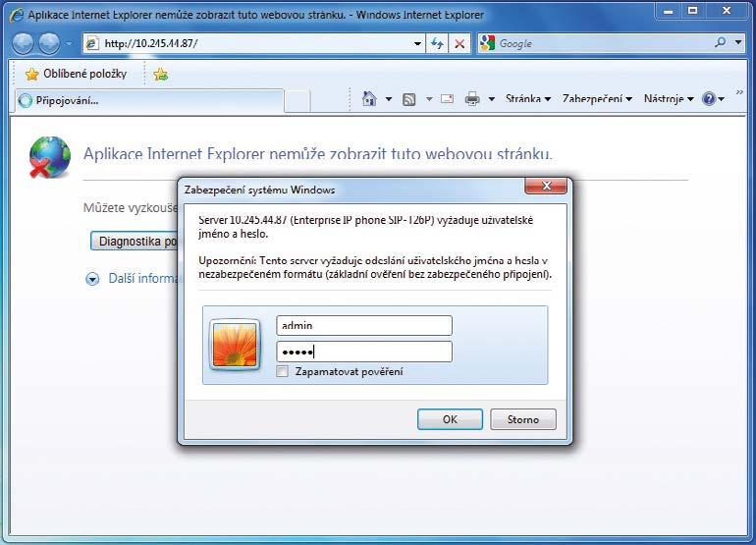756x545 pixels.
Task: Open the search provider dropdown arrow
Action: 738,42
